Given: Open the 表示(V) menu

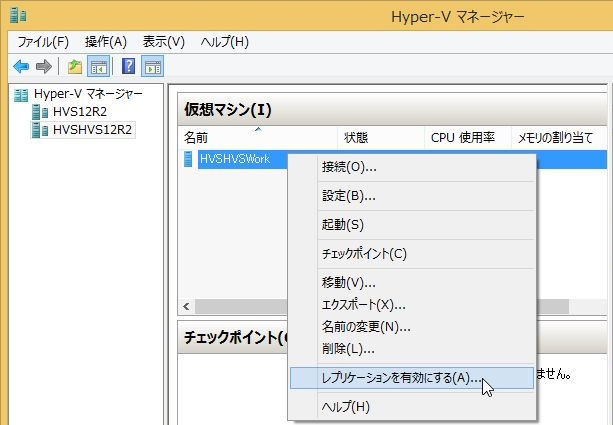Looking at the screenshot, I should click(163, 41).
